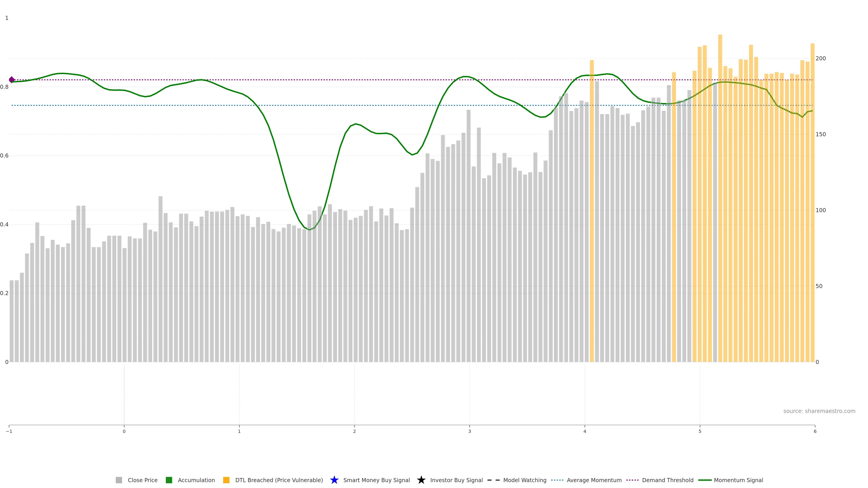Click the x-axis tick label 6
Screen dimensions: 868x488
click(815, 432)
